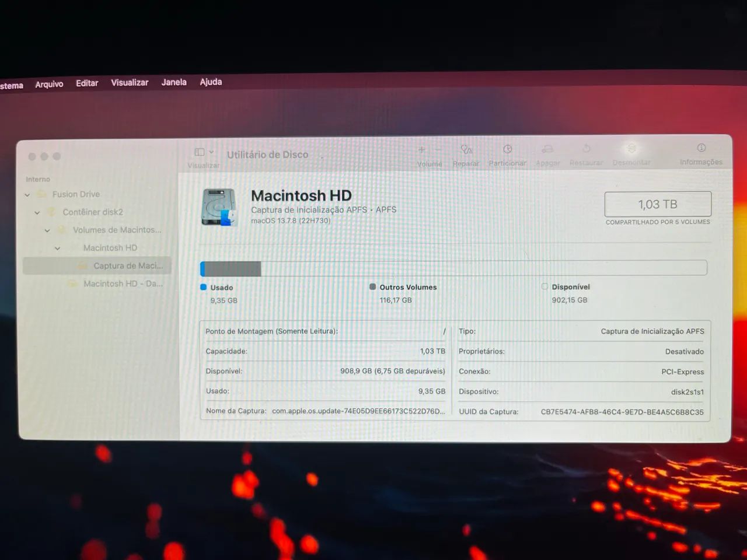The image size is (747, 560).
Task: Click the Interno sidebar section header
Action: (x=38, y=179)
